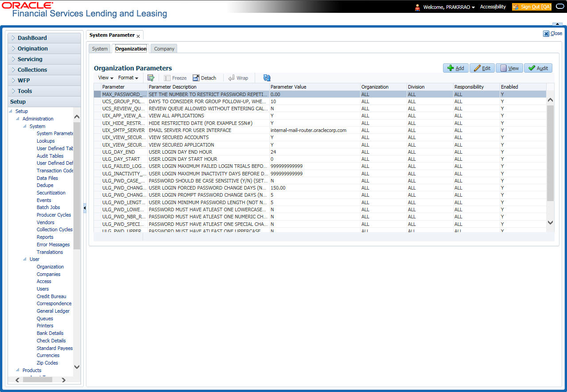This screenshot has height=392, width=567.
Task: Open Credit Bureau under User
Action: click(x=51, y=296)
